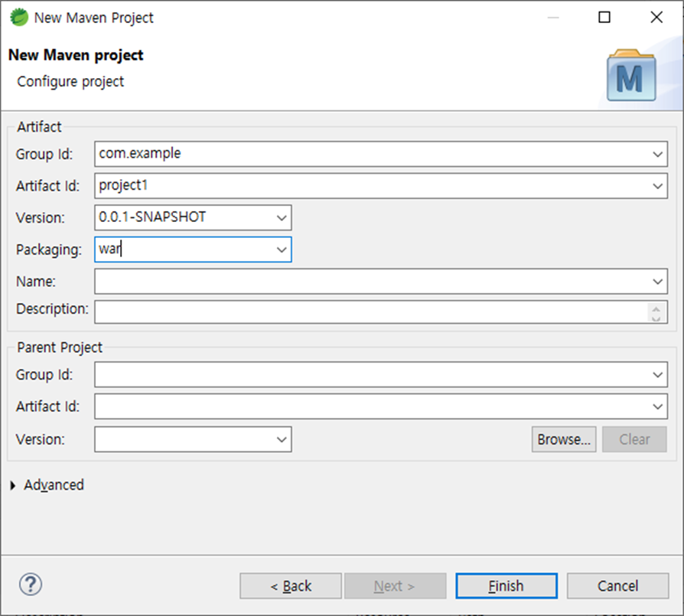Open the Artifact Id dropdown arrow for project1
Image resolution: width=684 pixels, height=616 pixels.
(x=657, y=186)
